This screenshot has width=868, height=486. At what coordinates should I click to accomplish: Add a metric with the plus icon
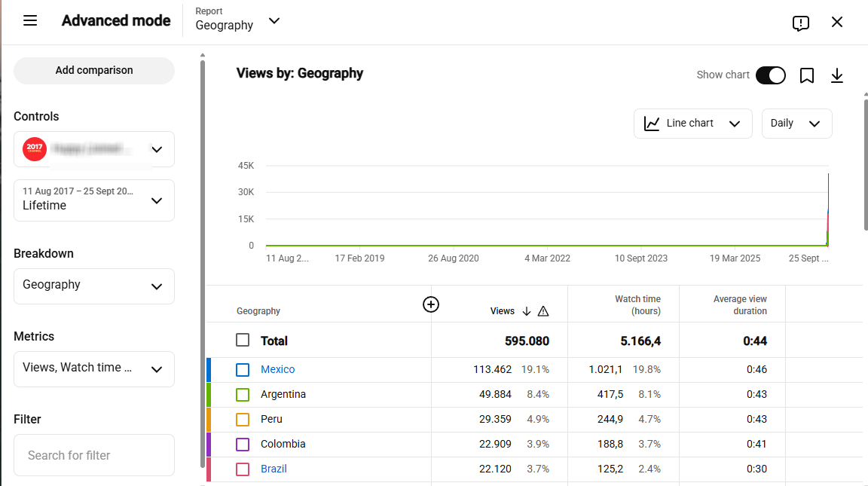(431, 304)
